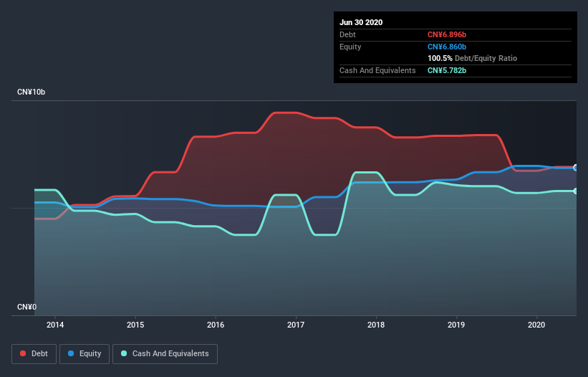Toggle the Debt series legend button
This screenshot has width=588, height=377.
34,354
